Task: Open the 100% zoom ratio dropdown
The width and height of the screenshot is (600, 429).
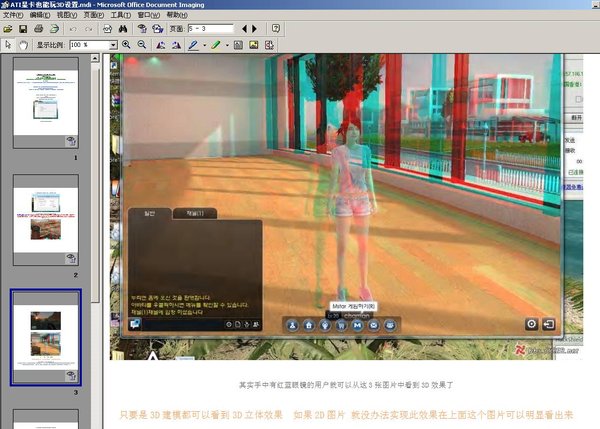Action: pos(113,45)
